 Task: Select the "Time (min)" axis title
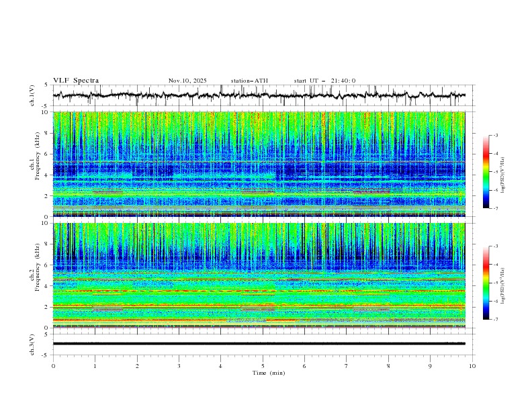(269, 373)
